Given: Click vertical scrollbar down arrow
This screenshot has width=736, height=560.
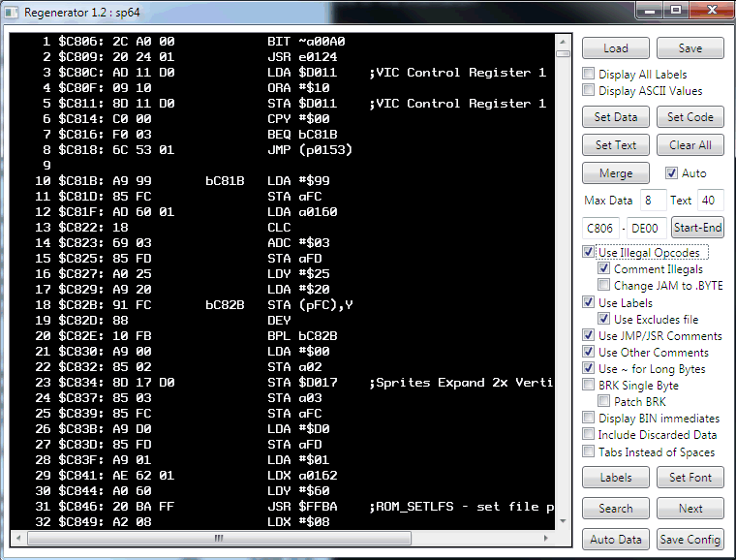Looking at the screenshot, I should point(563,519).
